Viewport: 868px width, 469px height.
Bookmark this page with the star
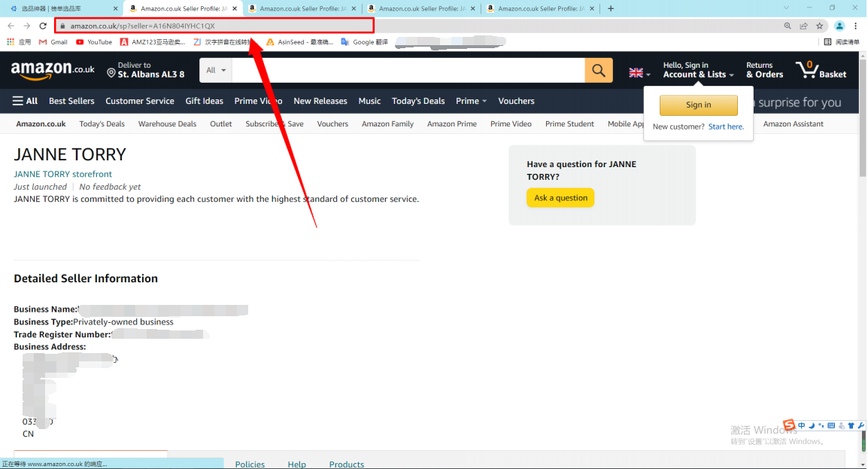[x=819, y=26]
